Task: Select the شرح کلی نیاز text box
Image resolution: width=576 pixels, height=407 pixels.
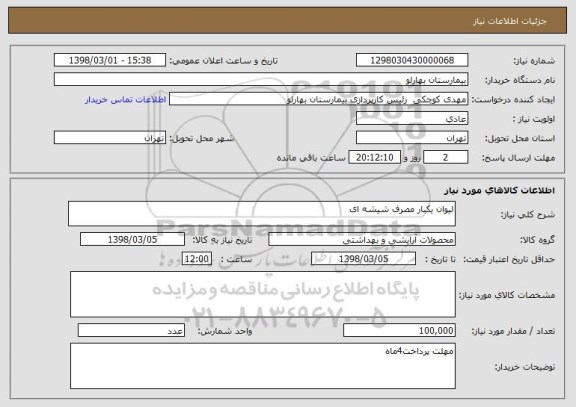Action: tap(262, 213)
